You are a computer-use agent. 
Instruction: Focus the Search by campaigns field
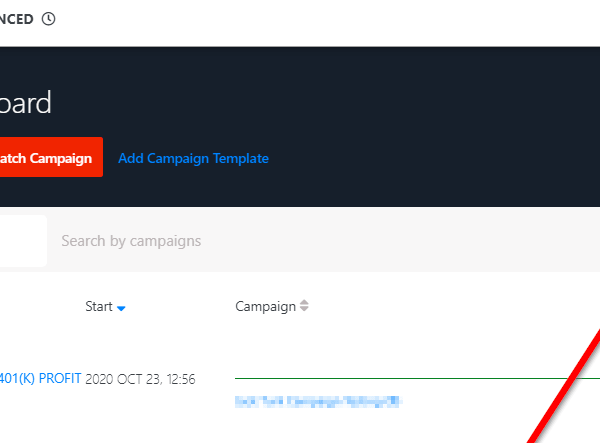[300, 241]
